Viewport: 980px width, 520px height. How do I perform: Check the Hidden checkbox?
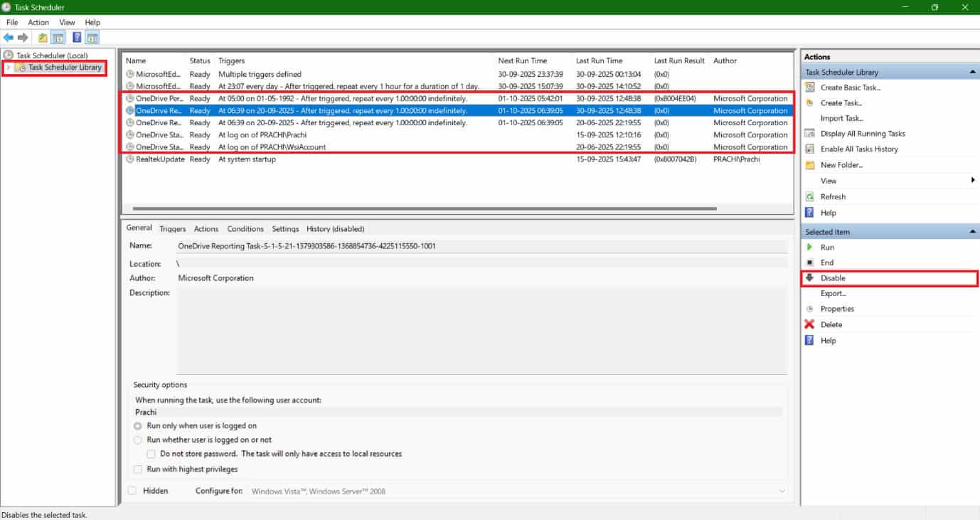(132, 491)
